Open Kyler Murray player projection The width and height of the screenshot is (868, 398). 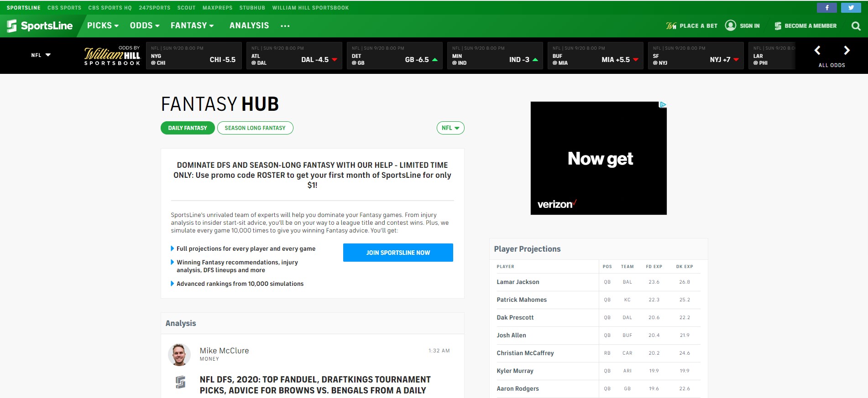click(515, 371)
